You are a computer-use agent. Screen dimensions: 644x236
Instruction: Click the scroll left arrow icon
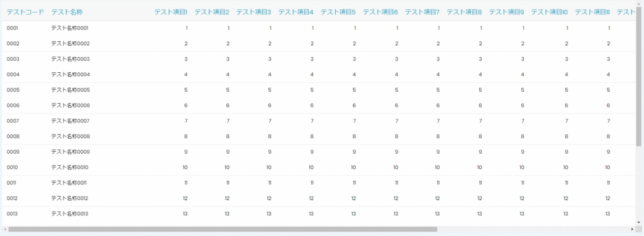[4, 229]
